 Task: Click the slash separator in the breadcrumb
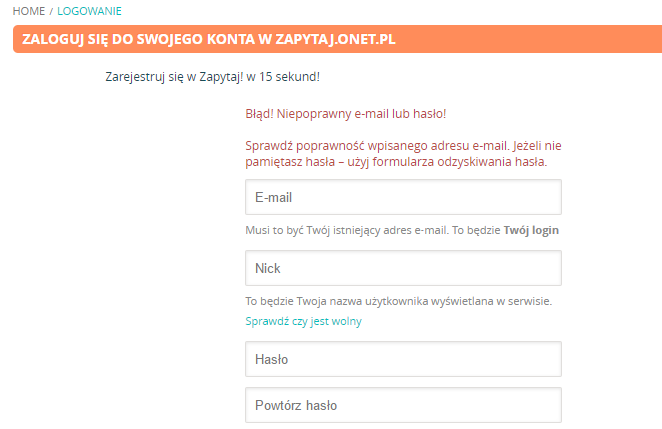coord(51,10)
